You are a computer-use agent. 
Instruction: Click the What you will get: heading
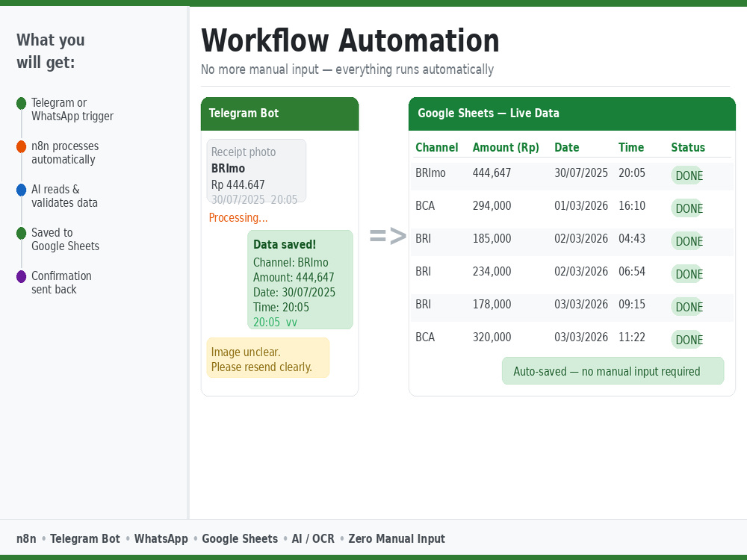tap(51, 51)
